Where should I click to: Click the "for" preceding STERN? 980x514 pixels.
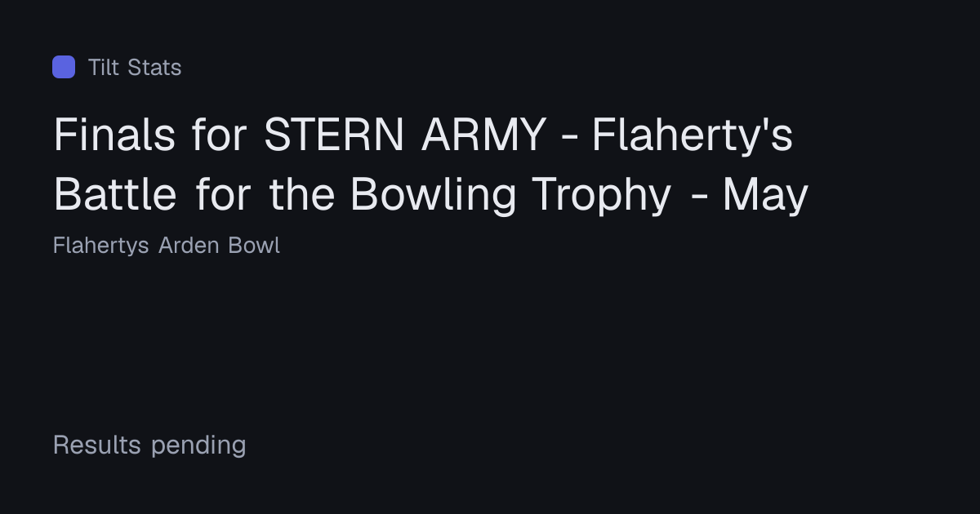(x=220, y=135)
